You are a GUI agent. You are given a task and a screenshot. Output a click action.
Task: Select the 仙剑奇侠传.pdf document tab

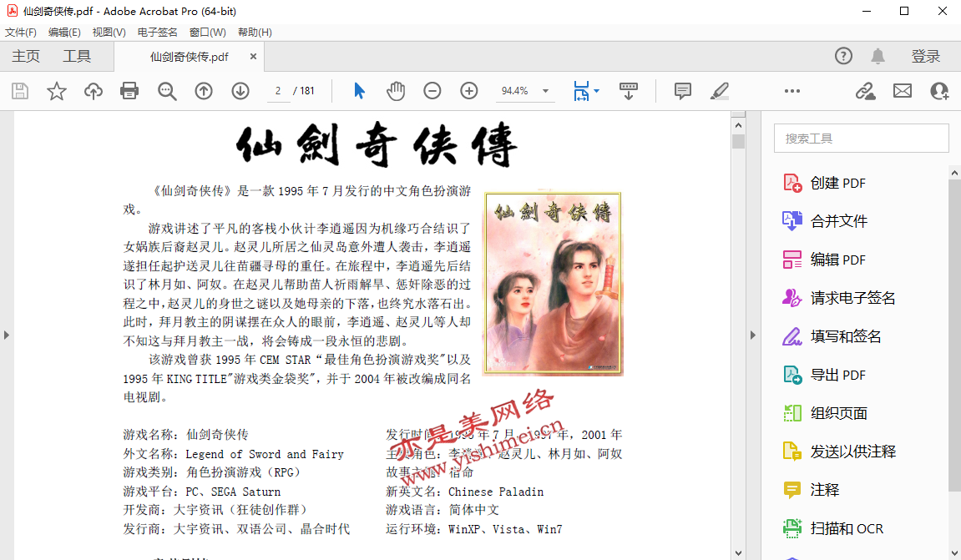(190, 57)
